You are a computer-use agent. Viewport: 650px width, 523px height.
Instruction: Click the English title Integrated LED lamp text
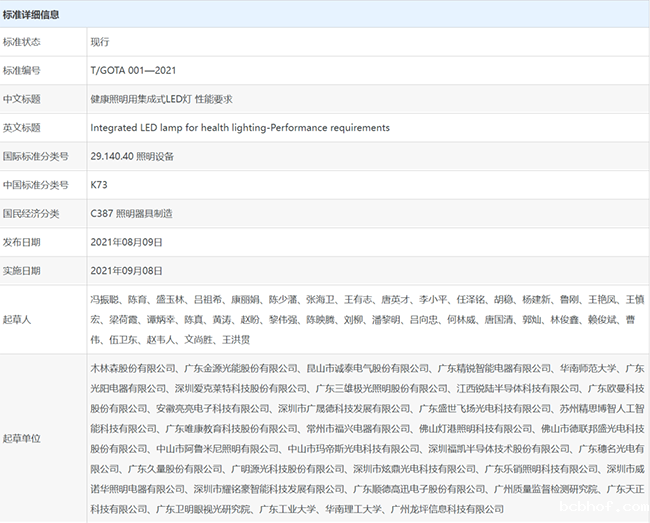[x=239, y=128]
